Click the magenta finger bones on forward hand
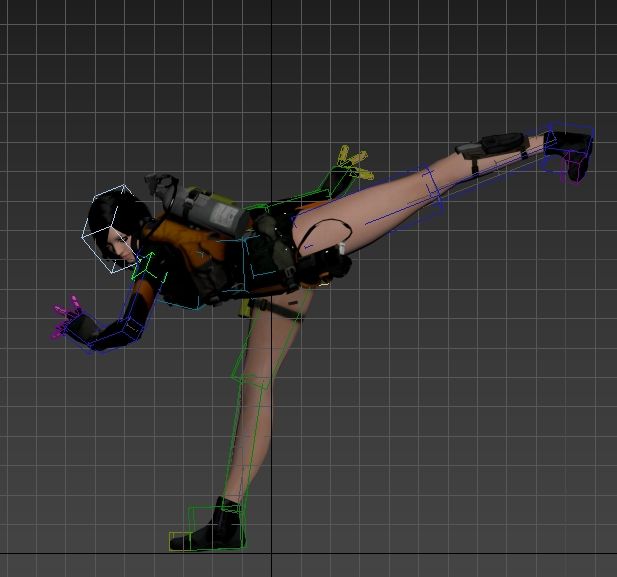Screen dimensions: 617x577 (x=67, y=320)
